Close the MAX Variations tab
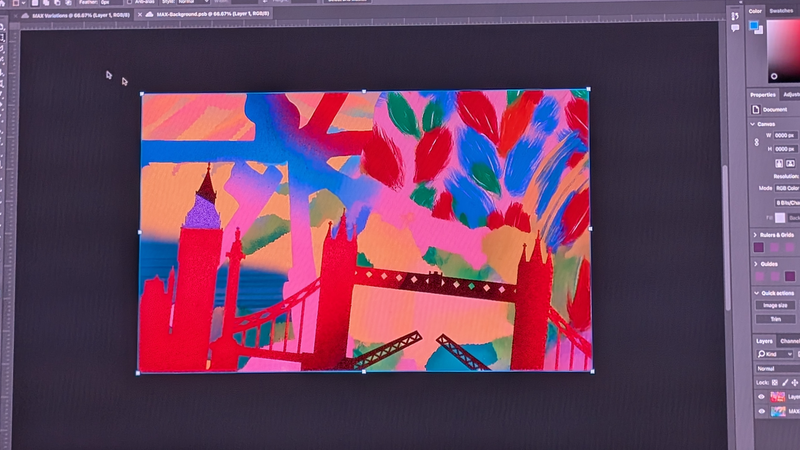Screen dimensions: 800x450 pyautogui.click(x=15, y=16)
